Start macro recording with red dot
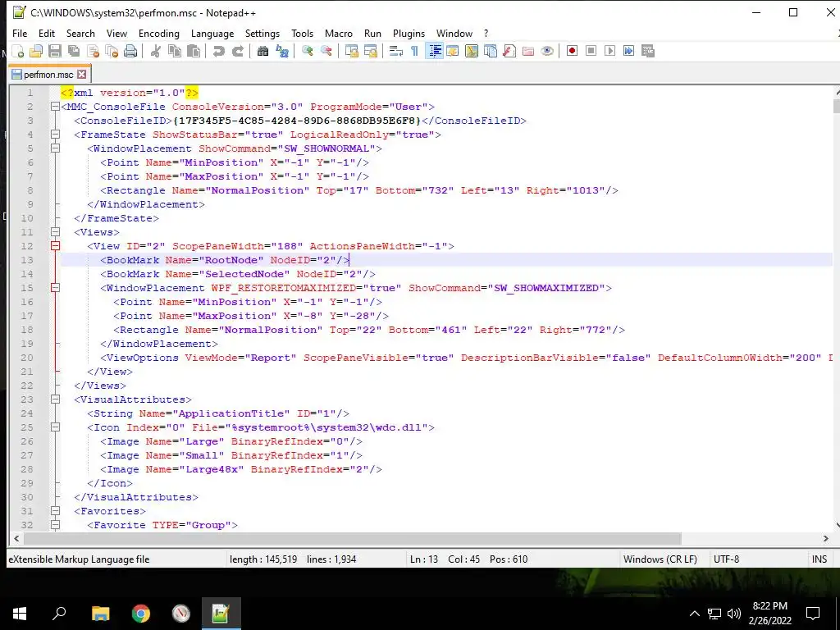This screenshot has width=840, height=630. 572,51
